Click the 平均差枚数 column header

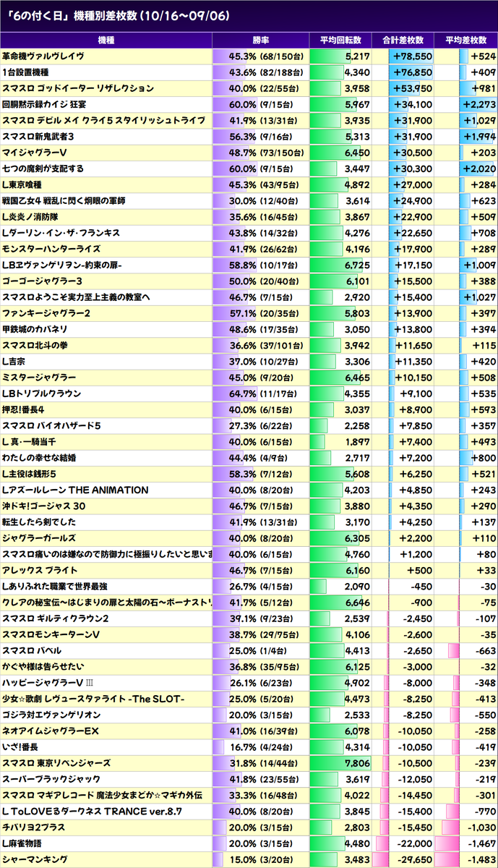(466, 40)
